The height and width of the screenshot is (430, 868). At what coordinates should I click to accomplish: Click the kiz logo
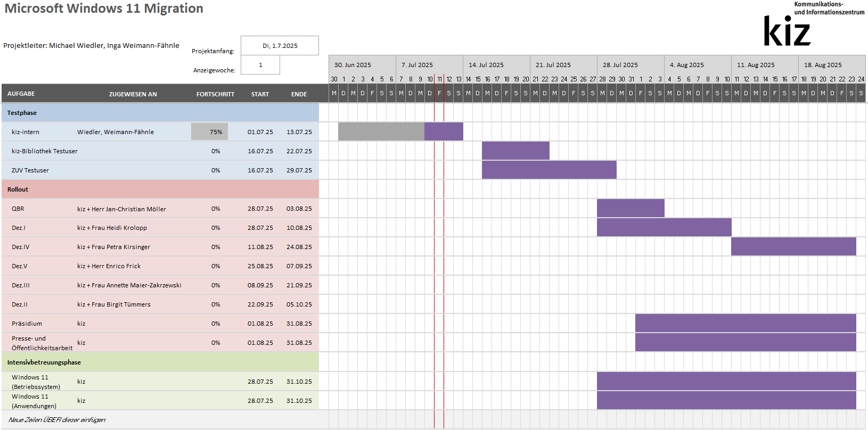[787, 31]
